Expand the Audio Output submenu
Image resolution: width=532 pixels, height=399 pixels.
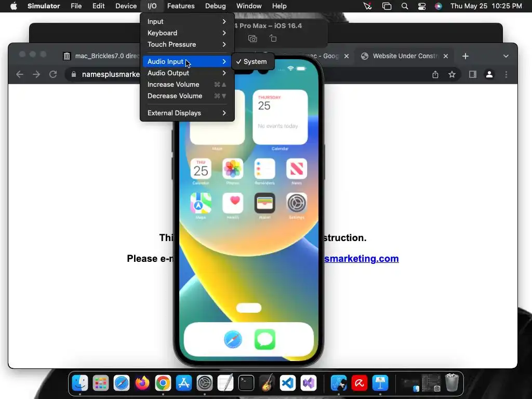click(x=187, y=73)
